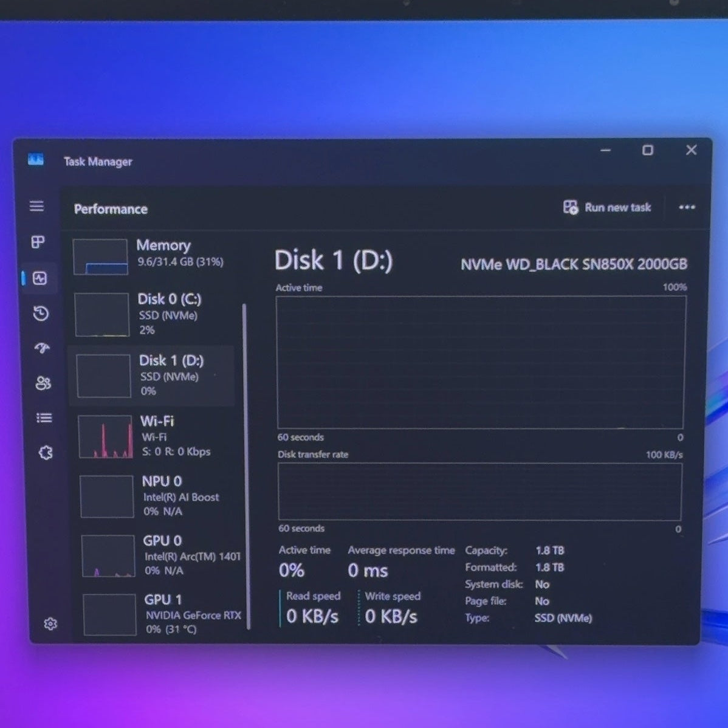Click the Type 'SSD (NVMe)' value

pos(563,618)
